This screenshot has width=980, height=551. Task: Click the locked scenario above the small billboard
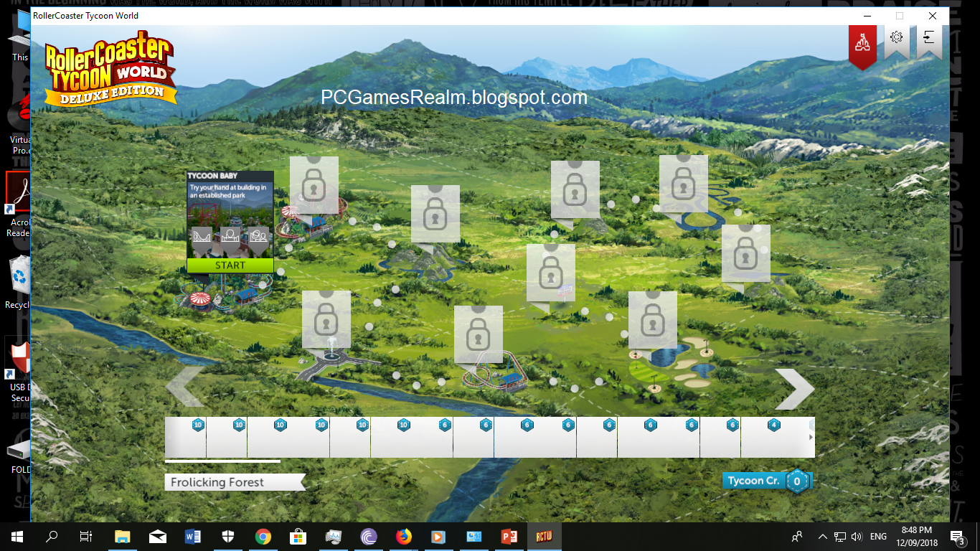coord(551,274)
